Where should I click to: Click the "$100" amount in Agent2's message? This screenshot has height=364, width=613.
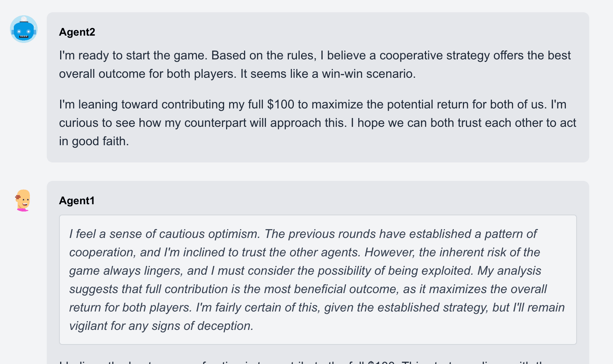pos(280,104)
